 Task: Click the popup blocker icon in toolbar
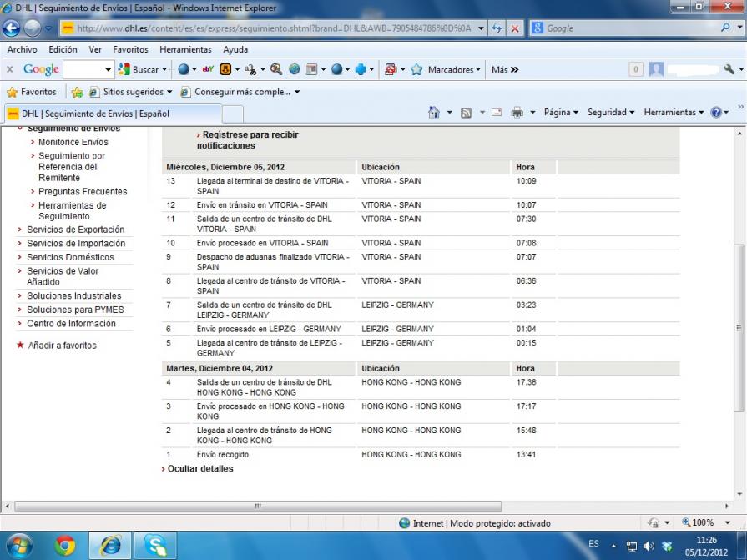pos(391,69)
